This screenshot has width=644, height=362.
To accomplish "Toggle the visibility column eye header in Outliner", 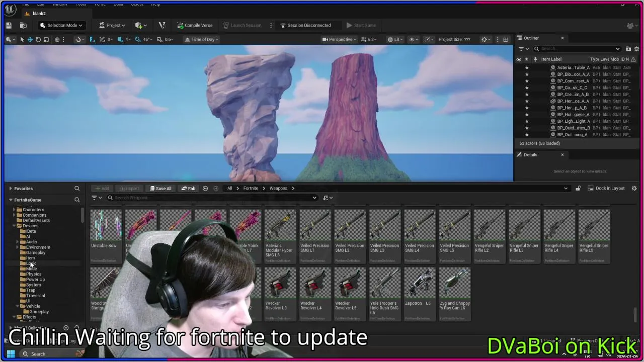I will [x=519, y=59].
